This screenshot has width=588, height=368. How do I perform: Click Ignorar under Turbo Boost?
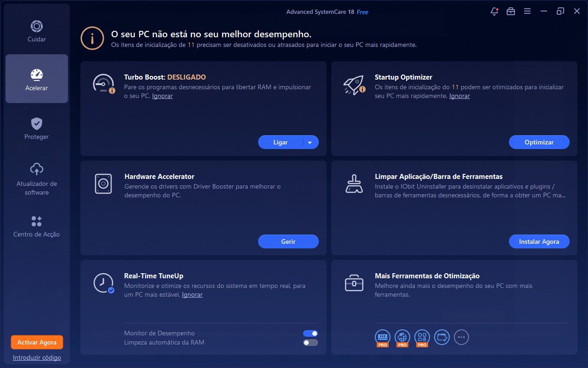(x=163, y=96)
